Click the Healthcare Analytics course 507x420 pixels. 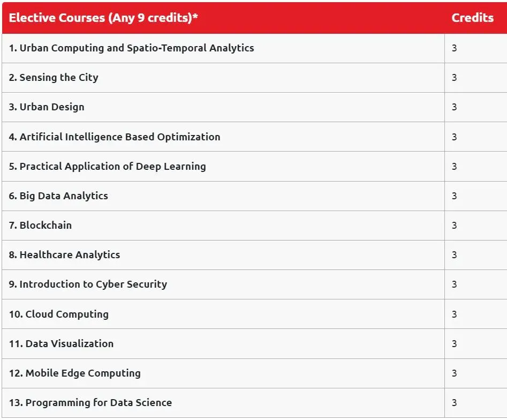(x=64, y=255)
